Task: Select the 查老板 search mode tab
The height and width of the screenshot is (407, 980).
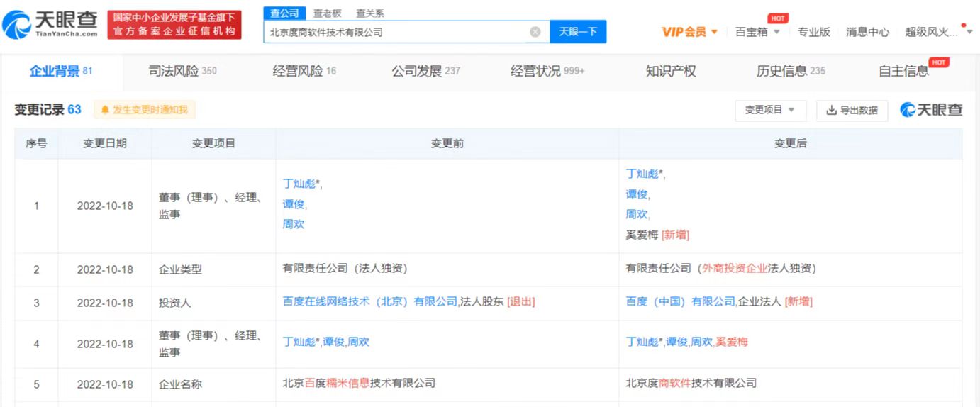Action: click(327, 13)
